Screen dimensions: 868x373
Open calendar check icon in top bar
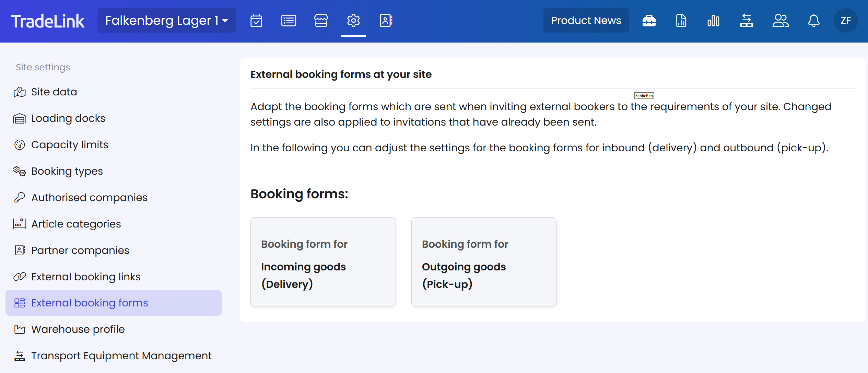(x=256, y=21)
